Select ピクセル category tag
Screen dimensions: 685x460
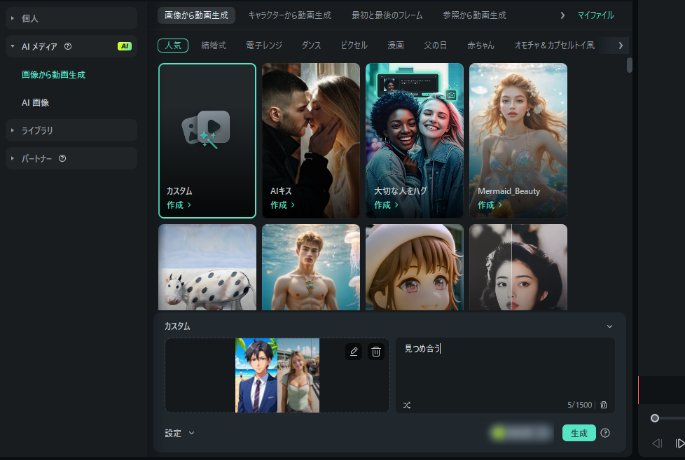pos(354,45)
